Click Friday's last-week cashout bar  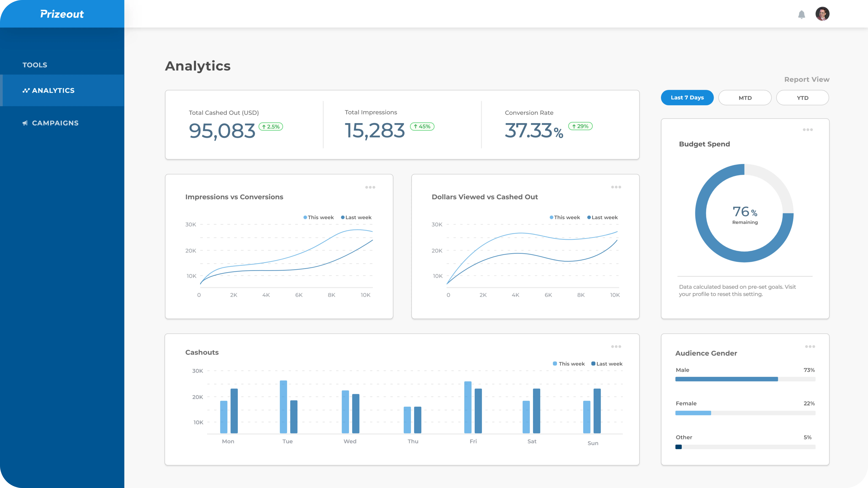[x=478, y=411]
